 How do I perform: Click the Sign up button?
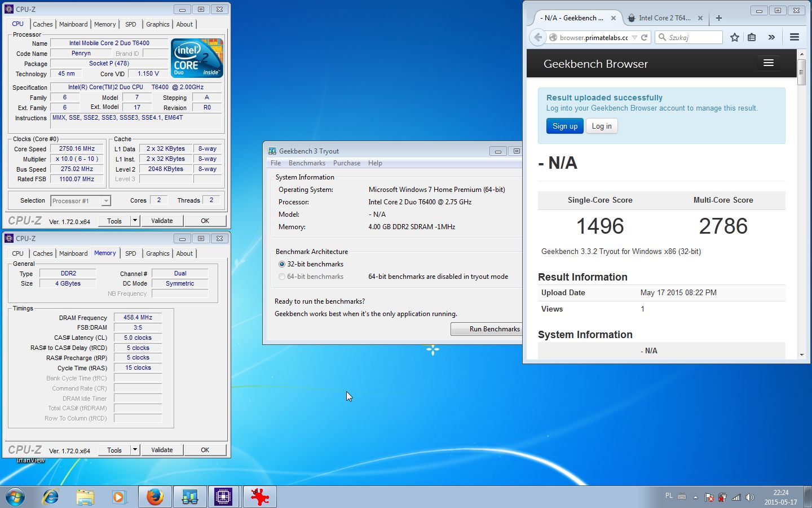coord(565,126)
